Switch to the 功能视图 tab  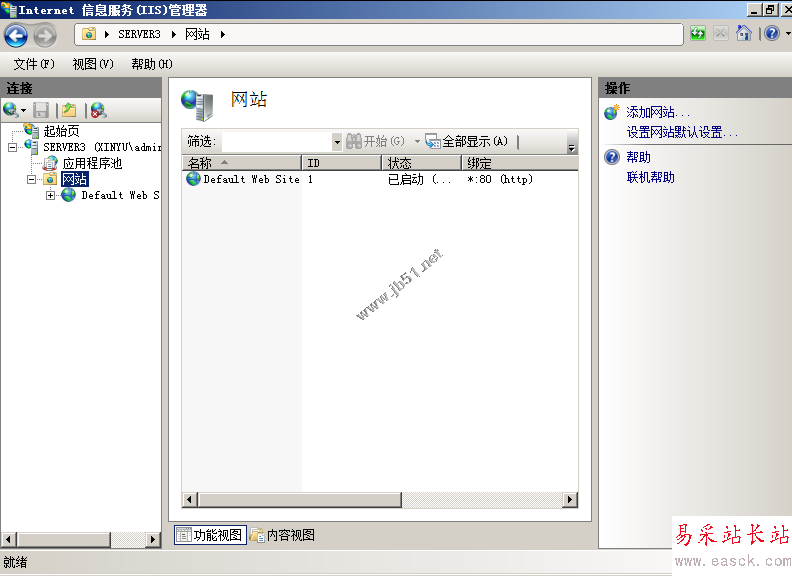[x=210, y=535]
